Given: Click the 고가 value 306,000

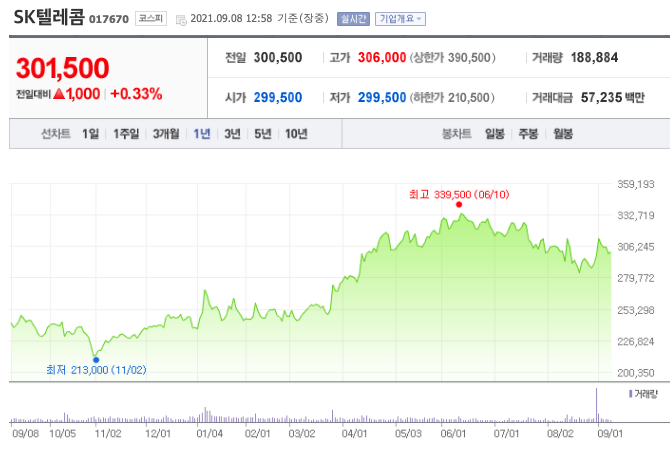Looking at the screenshot, I should [x=382, y=58].
